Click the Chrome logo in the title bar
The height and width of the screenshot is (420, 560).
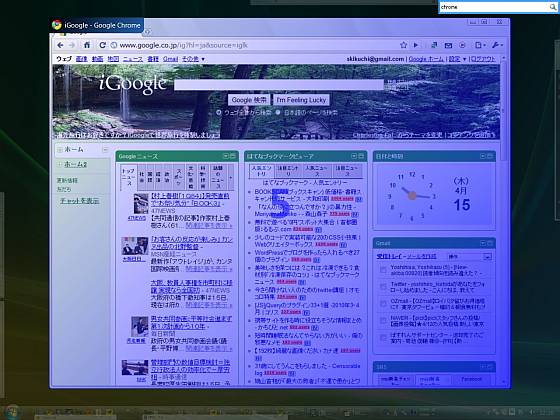point(56,25)
